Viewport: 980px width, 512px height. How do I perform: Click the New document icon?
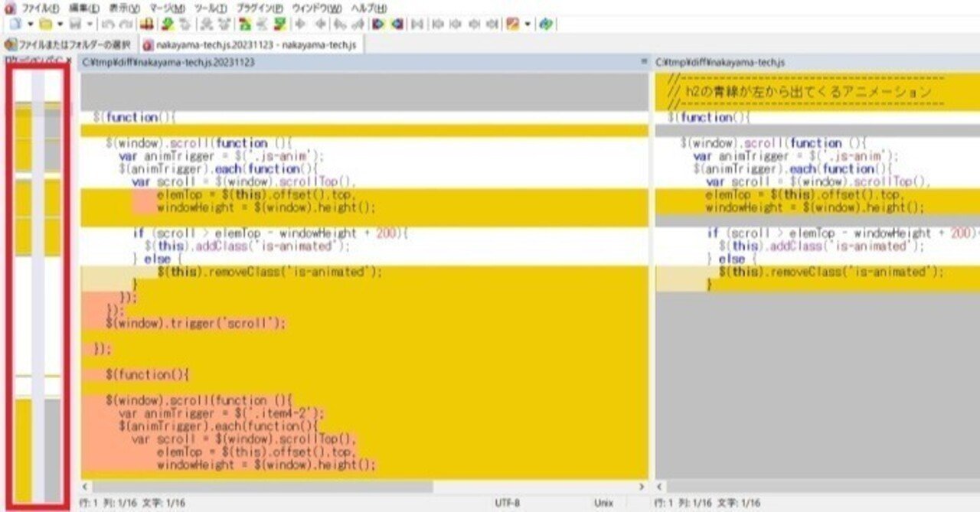coord(14,25)
